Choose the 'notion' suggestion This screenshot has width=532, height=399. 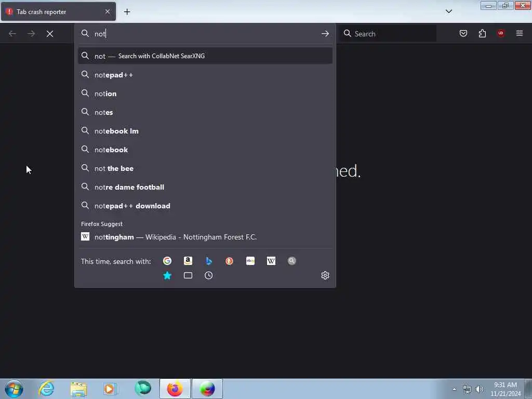[x=205, y=94]
